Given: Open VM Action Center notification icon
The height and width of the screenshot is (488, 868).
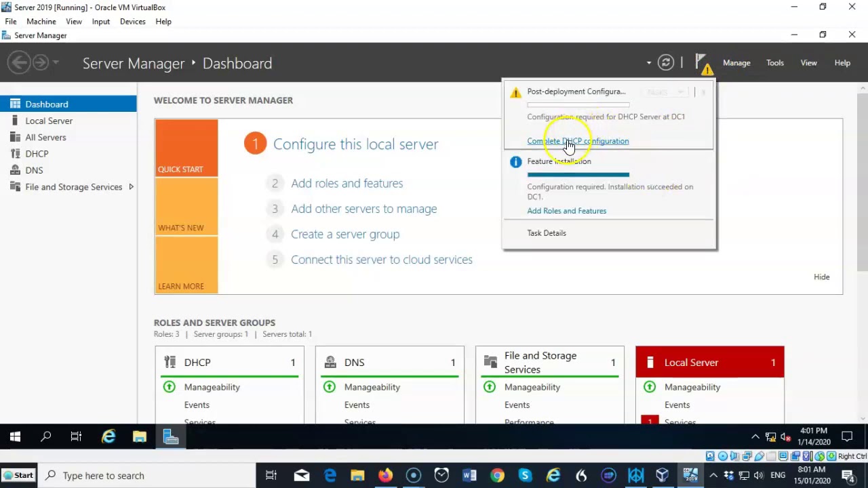Looking at the screenshot, I should coord(847,437).
